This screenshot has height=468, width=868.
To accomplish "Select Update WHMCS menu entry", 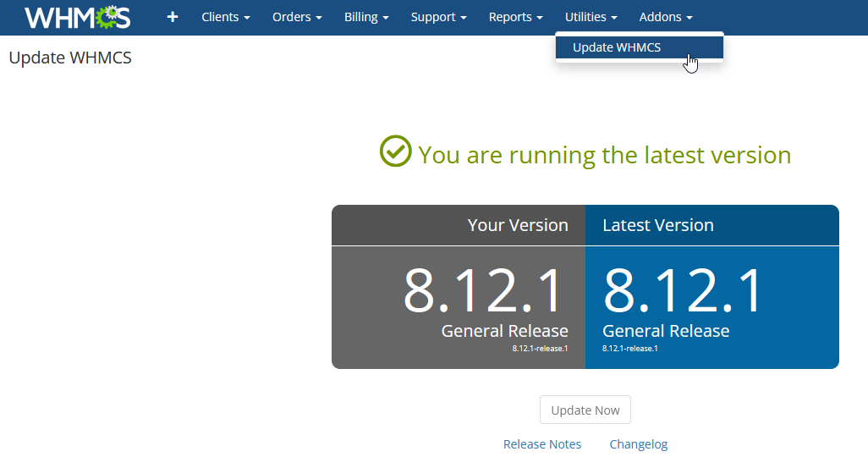I will [640, 47].
